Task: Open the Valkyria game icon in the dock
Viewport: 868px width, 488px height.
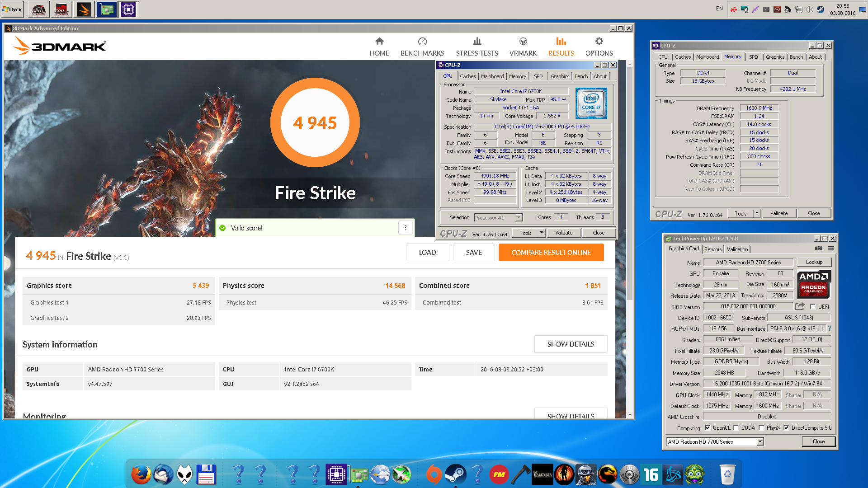Action: tap(542, 474)
